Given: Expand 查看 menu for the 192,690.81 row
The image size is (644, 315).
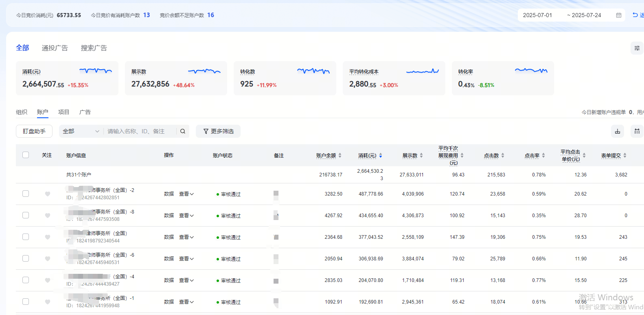Looking at the screenshot, I should [186, 302].
